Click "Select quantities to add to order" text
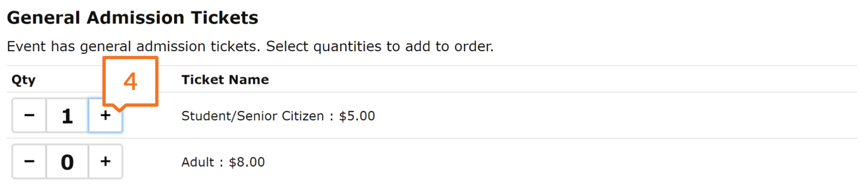 tap(380, 46)
